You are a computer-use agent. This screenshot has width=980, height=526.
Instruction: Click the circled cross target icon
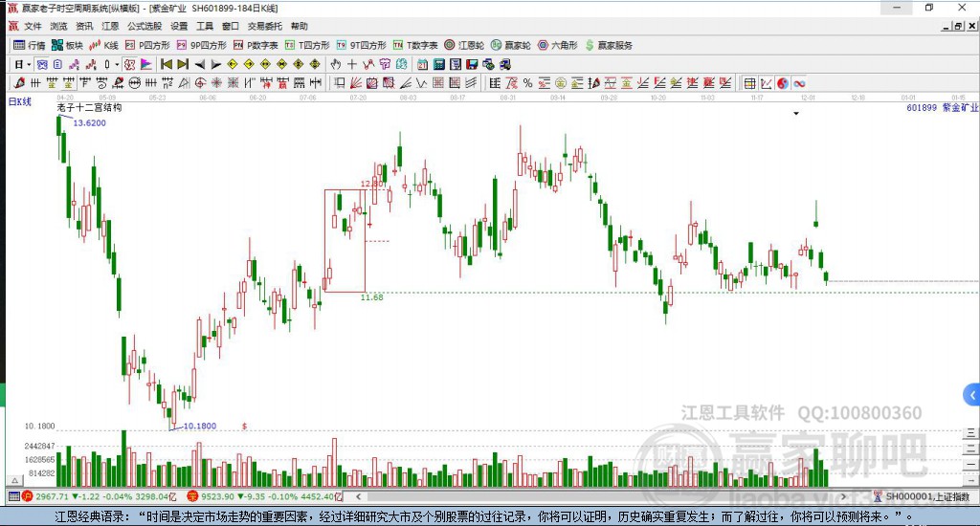click(x=200, y=83)
